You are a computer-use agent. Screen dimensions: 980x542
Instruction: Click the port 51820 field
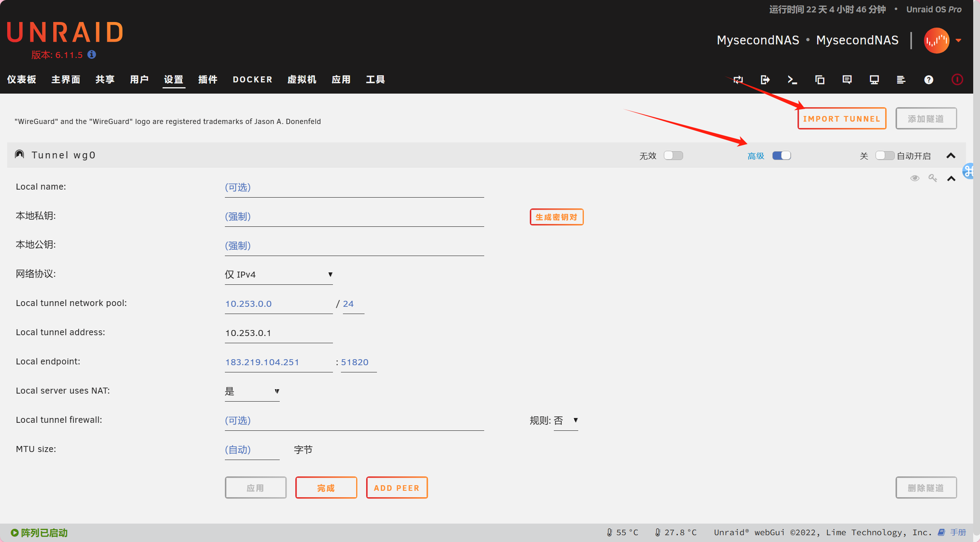(x=359, y=362)
